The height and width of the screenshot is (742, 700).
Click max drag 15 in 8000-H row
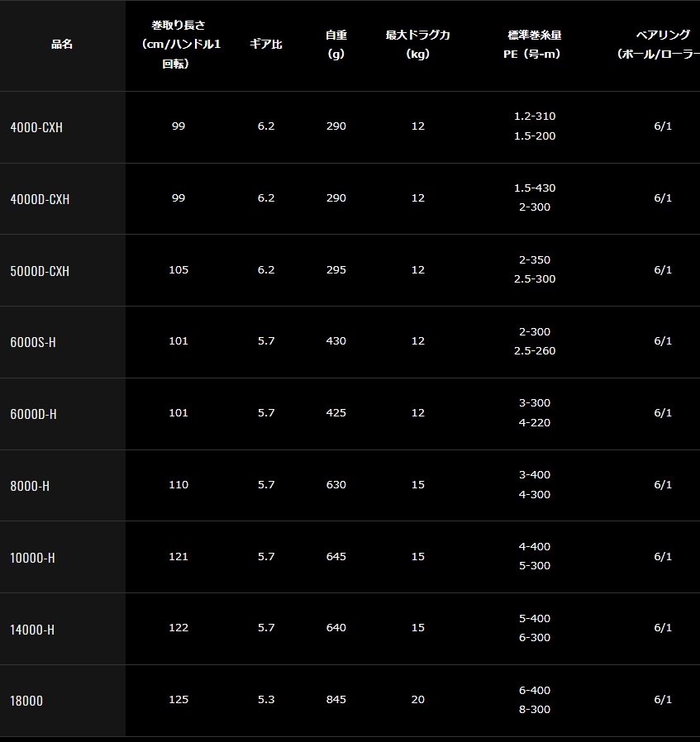[x=418, y=484]
